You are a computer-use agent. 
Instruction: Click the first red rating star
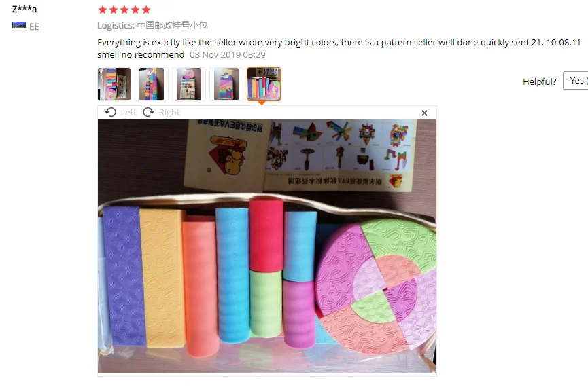tap(103, 10)
